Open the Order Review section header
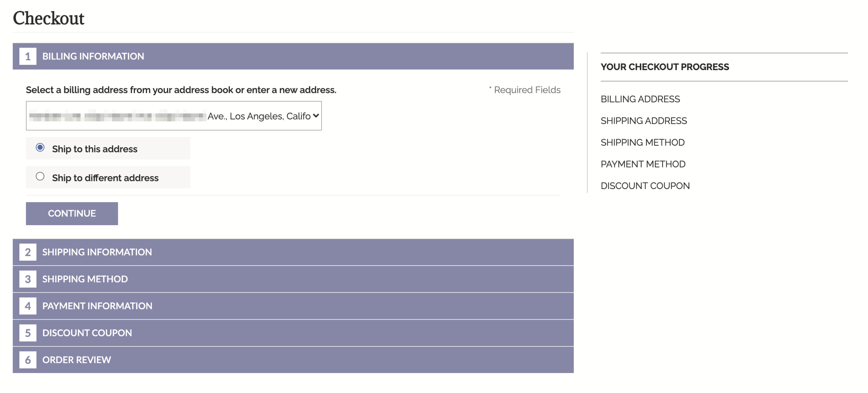868x393 pixels. point(77,360)
